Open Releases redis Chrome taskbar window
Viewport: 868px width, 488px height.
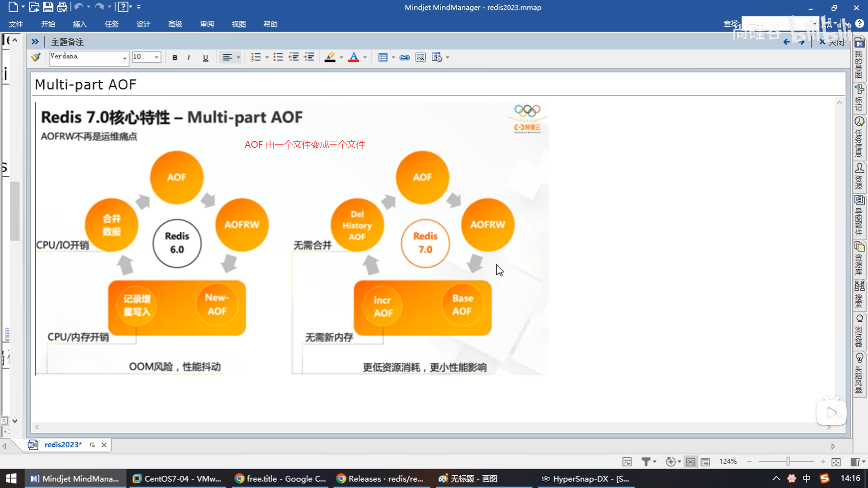click(x=381, y=479)
